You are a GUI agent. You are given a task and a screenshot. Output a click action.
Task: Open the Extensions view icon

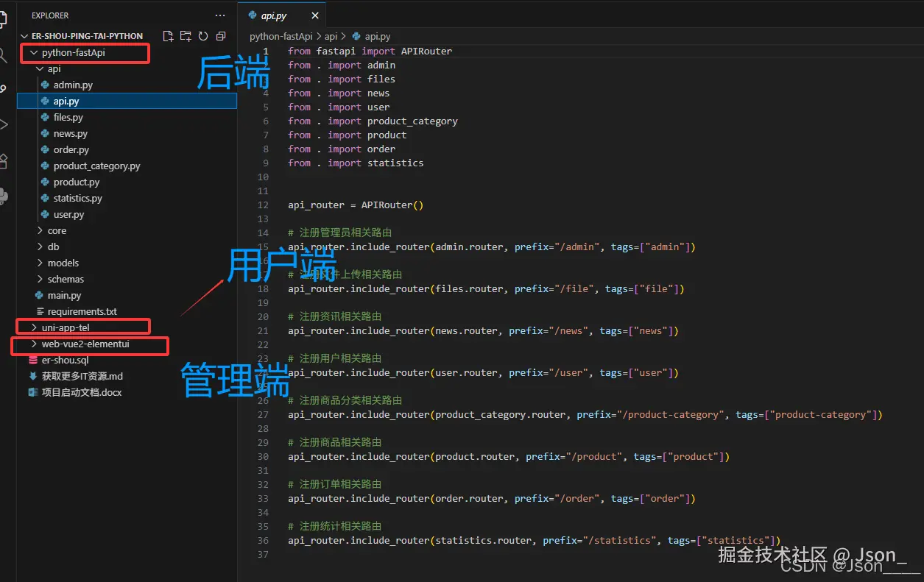click(x=4, y=161)
